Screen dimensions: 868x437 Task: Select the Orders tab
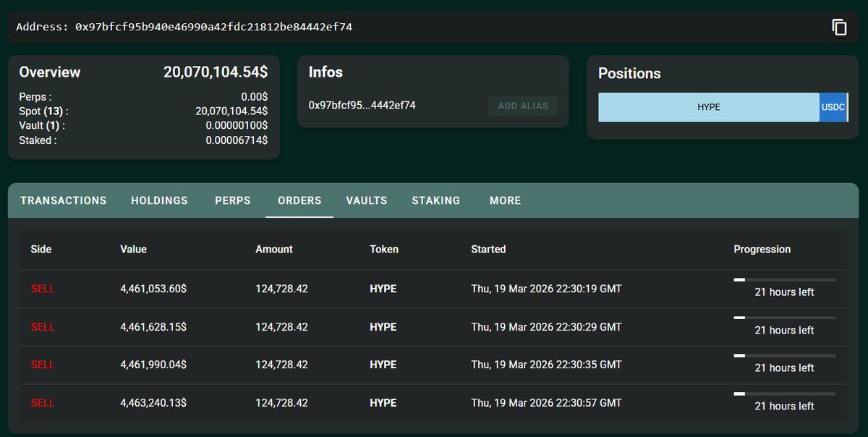pos(299,200)
